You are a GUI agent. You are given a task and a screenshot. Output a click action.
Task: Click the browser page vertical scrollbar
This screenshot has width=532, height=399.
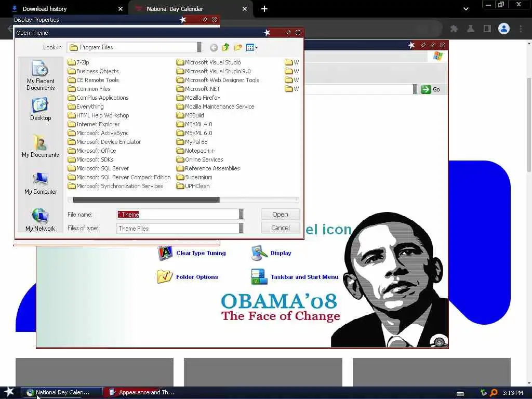(x=528, y=125)
